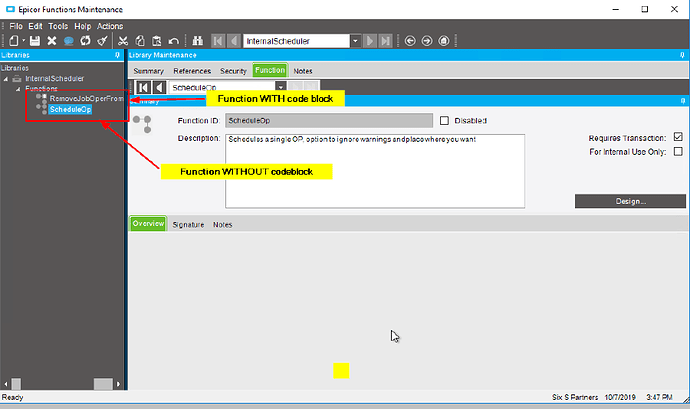Select ScheduleOp function in the tree
The width and height of the screenshot is (690, 409).
[70, 109]
